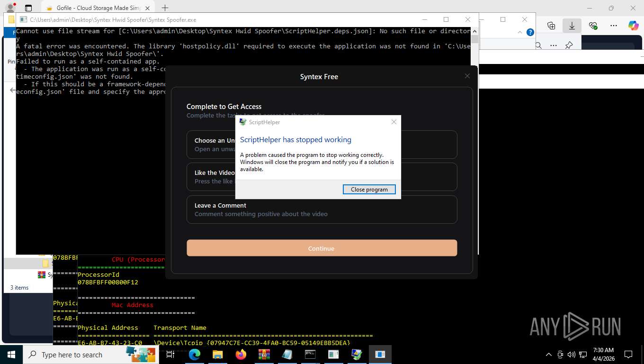Maximize the Syntex Spoofer console window
644x364 pixels.
[x=446, y=19]
